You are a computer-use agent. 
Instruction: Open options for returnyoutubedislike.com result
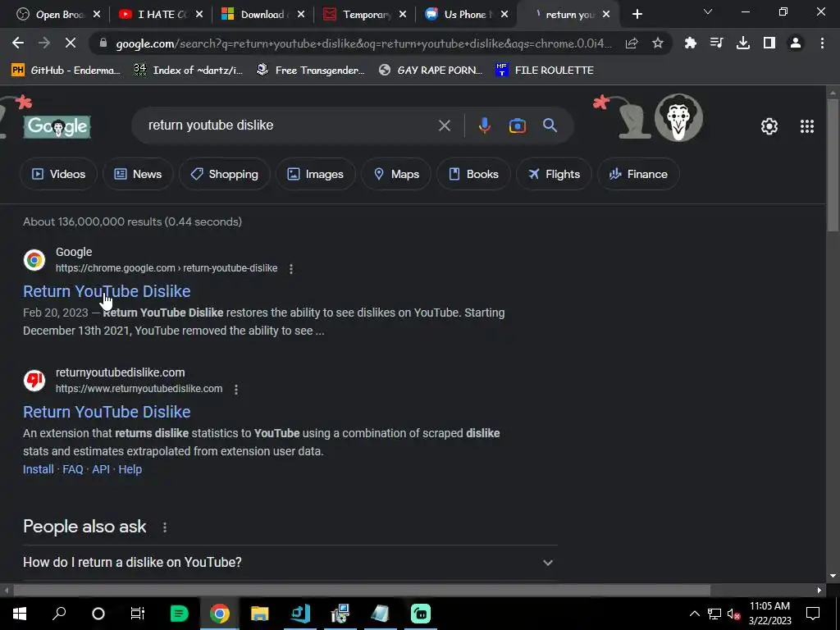click(236, 390)
